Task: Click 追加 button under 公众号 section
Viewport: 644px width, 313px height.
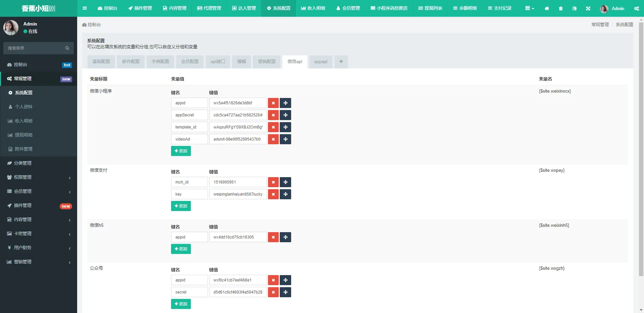Action: pos(181,304)
